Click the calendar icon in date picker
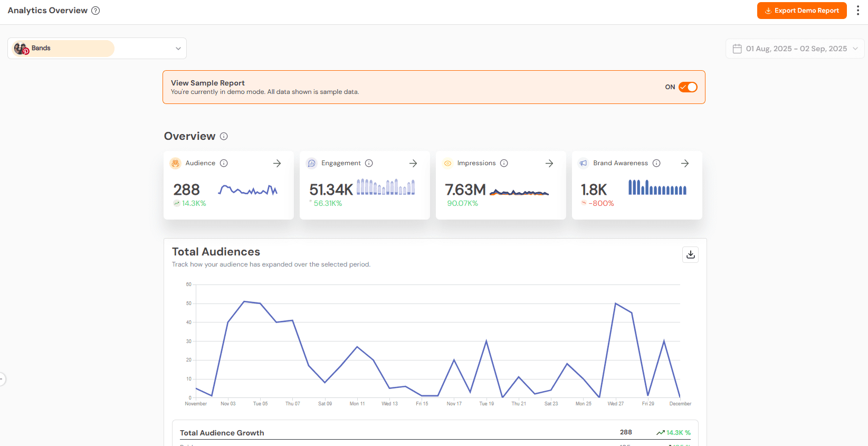This screenshot has width=868, height=446. tap(737, 49)
